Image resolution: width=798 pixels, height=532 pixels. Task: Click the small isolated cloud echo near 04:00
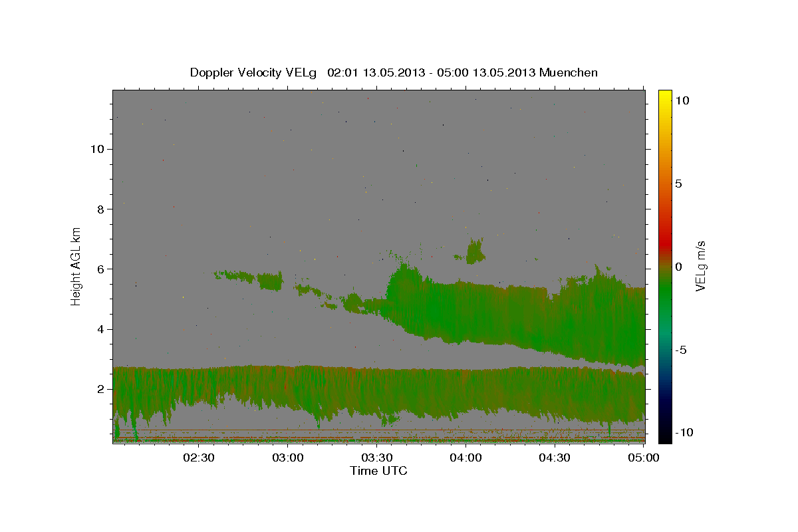(475, 251)
